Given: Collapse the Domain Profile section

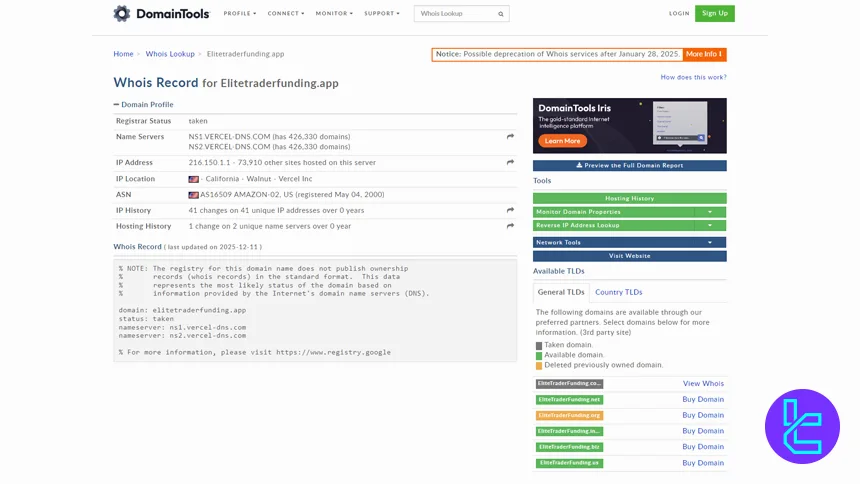Looking at the screenshot, I should pos(117,104).
